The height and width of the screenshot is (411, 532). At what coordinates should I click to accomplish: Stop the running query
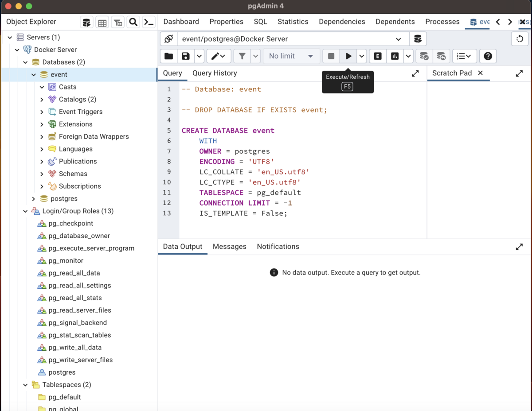[331, 56]
